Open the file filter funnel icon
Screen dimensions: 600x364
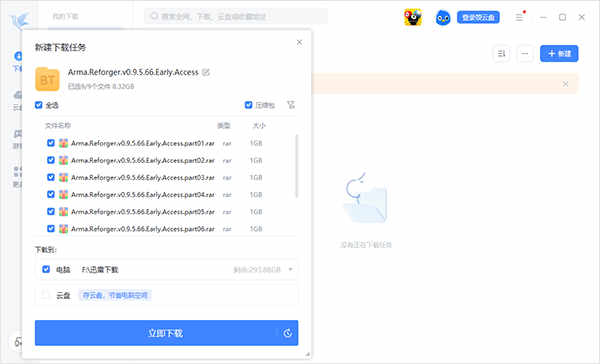tap(291, 105)
